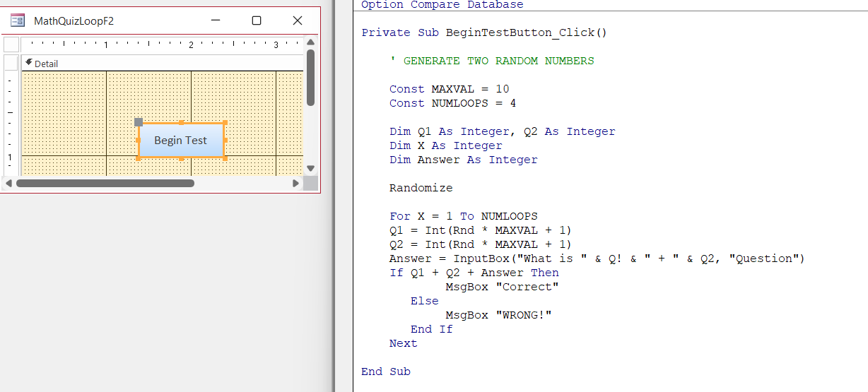The height and width of the screenshot is (392, 868).
Task: Click the Access form icon in title bar
Action: [x=18, y=20]
